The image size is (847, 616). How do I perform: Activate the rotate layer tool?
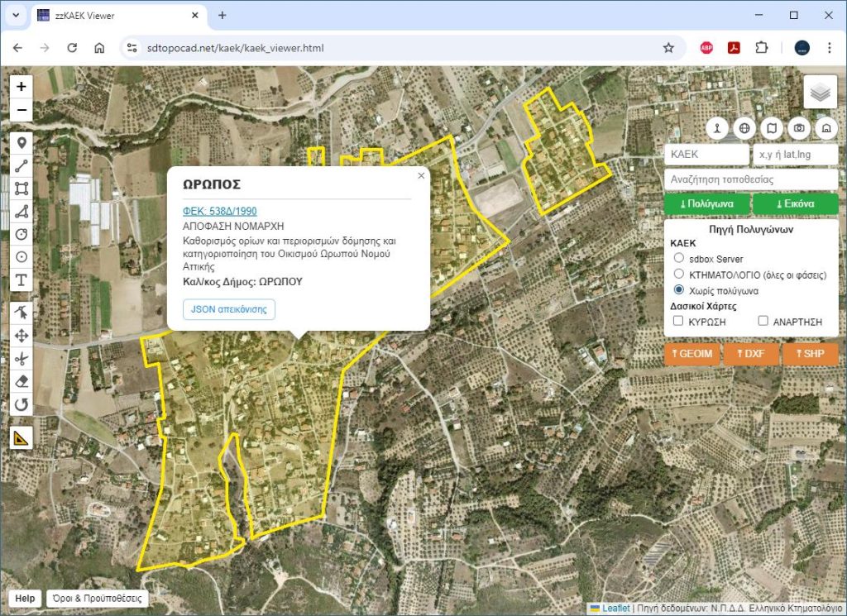pos(21,404)
